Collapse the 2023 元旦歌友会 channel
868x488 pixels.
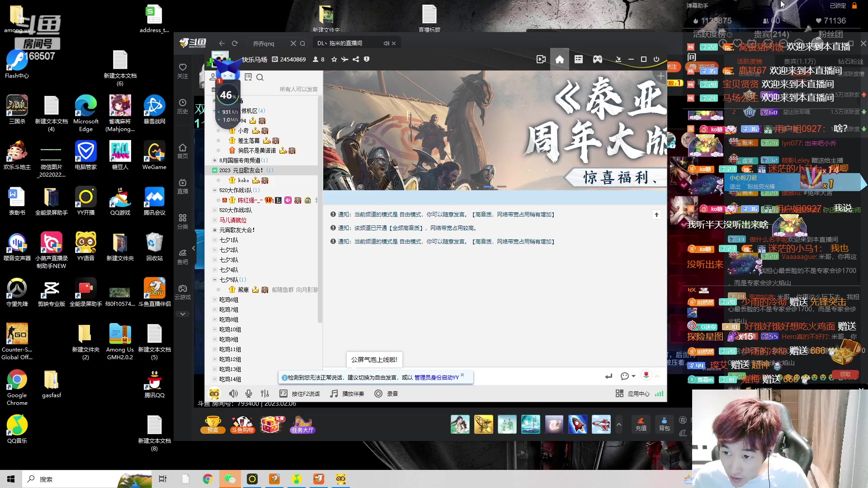[x=215, y=170]
